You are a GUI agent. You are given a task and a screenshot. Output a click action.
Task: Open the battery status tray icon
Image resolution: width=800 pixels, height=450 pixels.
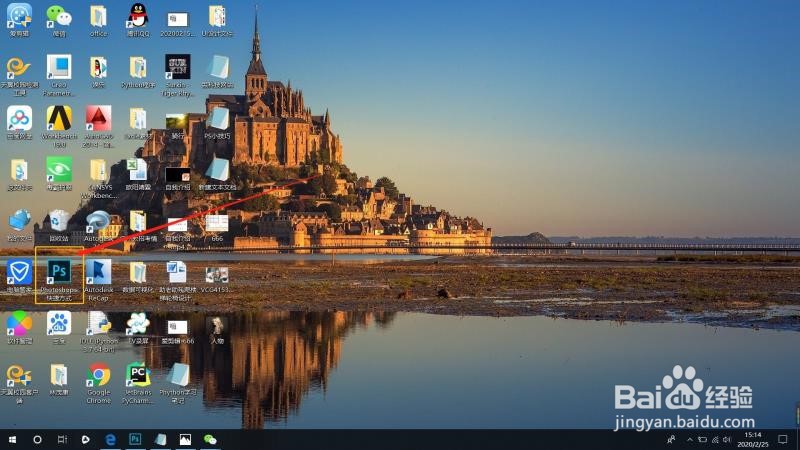coord(703,439)
